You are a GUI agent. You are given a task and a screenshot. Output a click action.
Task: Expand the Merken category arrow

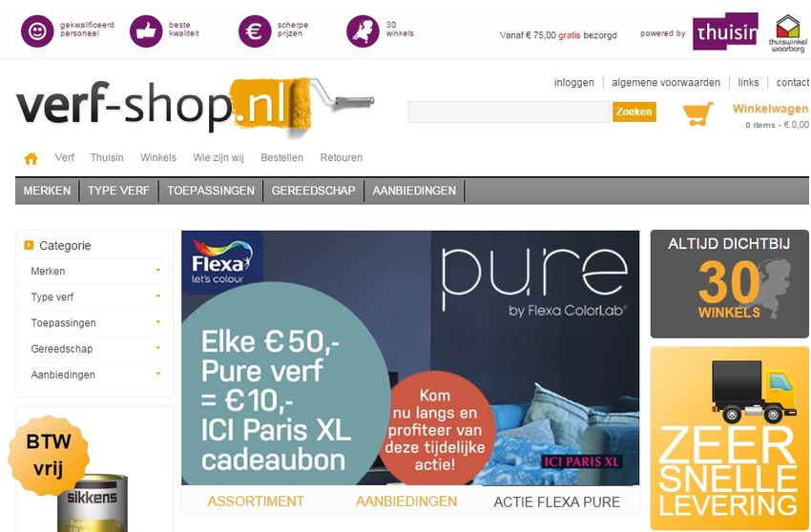tap(158, 271)
